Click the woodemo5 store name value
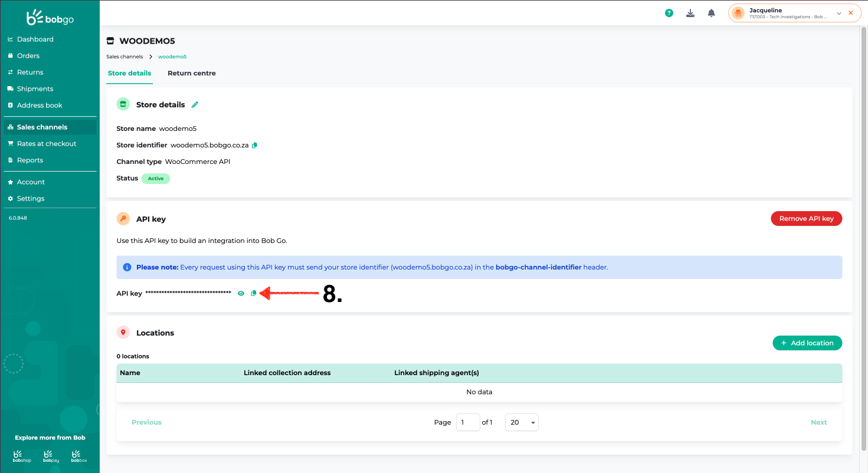The height and width of the screenshot is (473, 868). click(x=178, y=129)
